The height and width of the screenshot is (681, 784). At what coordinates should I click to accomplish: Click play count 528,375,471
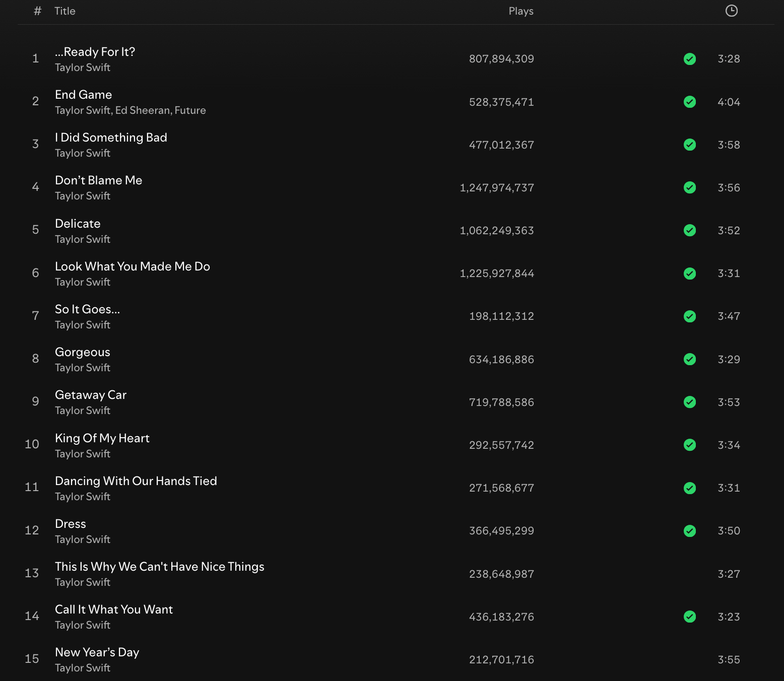501,102
